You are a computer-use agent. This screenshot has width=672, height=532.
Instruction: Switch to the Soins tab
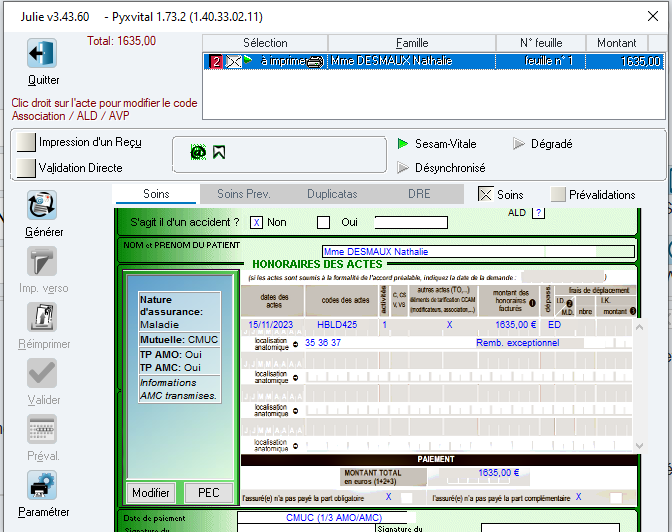156,194
